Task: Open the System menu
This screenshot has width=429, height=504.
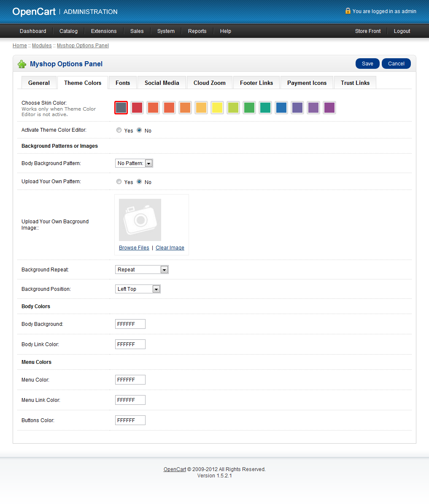Action: 166,31
